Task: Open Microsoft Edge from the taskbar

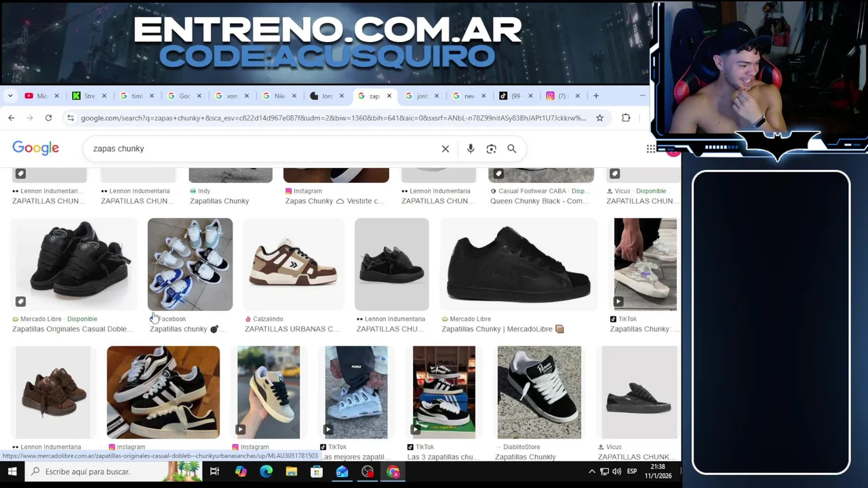Action: pos(266,472)
